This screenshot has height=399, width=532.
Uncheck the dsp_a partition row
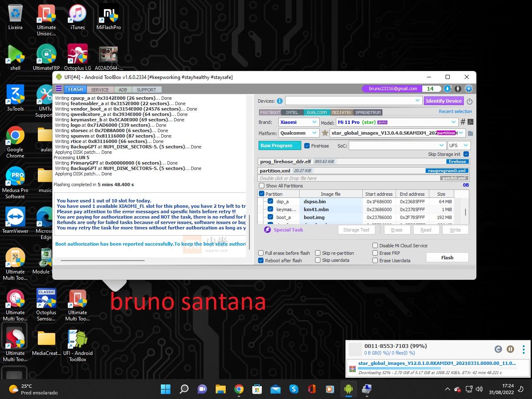pyautogui.click(x=270, y=201)
